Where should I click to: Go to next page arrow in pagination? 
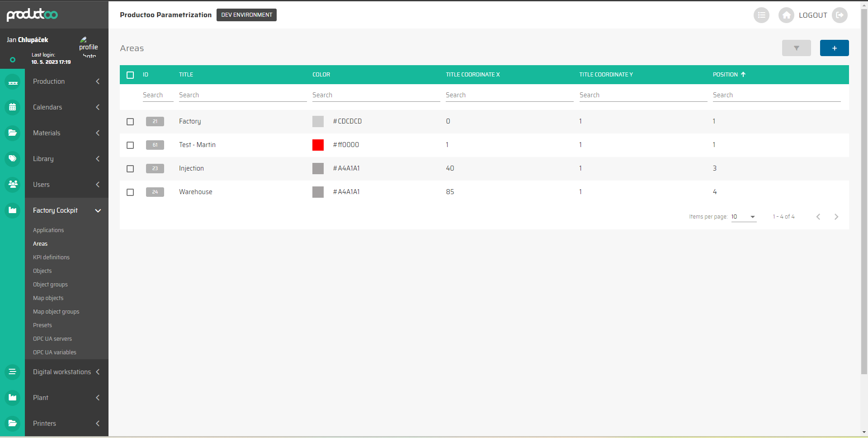[836, 217]
